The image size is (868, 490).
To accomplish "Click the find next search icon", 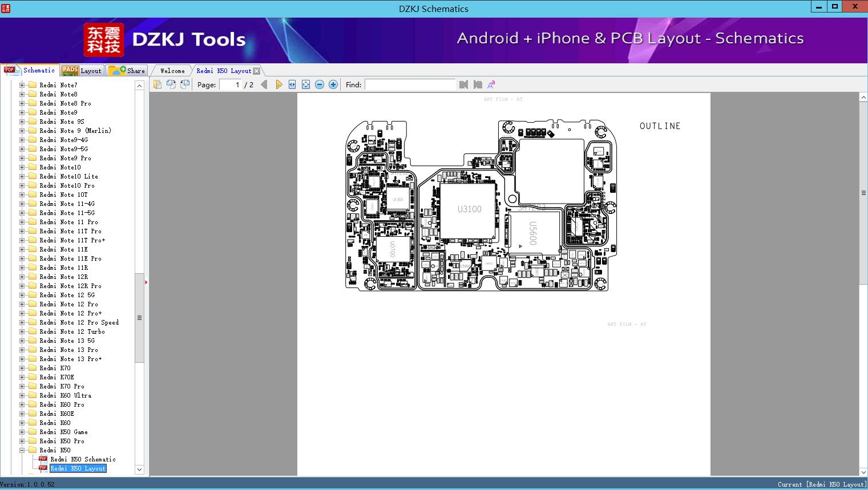I will [x=478, y=84].
